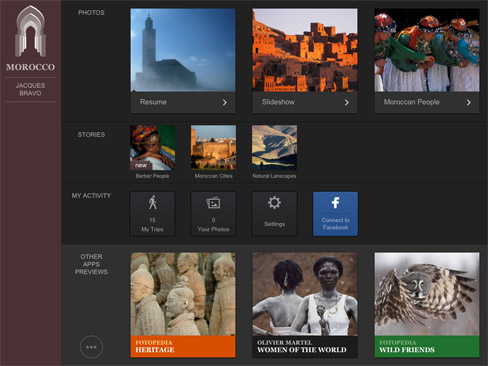
Task: Tap the Your Photos label
Action: pos(213,229)
